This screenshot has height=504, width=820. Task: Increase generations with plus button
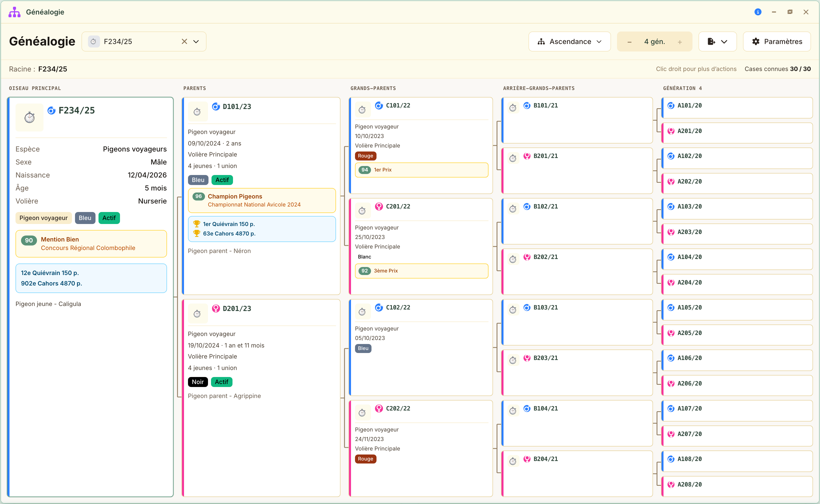click(x=680, y=42)
